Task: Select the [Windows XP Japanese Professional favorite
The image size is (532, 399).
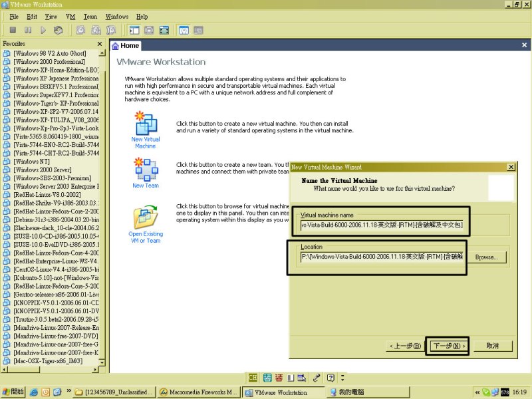Action: tap(56, 78)
